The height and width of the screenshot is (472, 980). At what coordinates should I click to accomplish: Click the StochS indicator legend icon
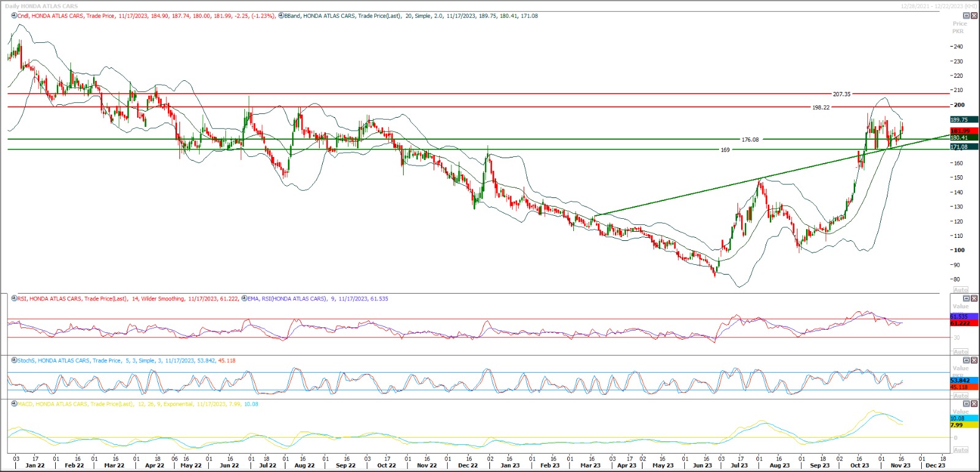14,360
